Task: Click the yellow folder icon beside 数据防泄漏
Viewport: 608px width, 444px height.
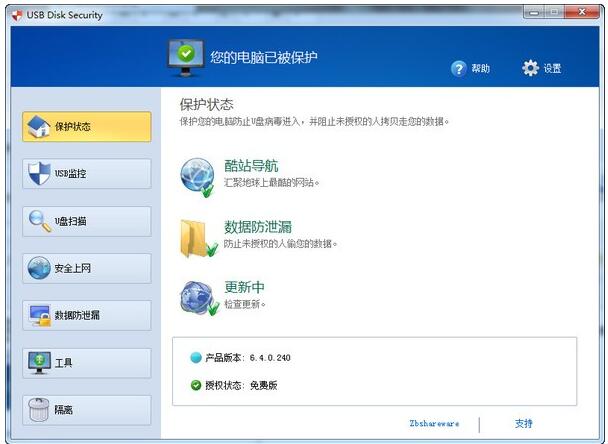Action: (198, 238)
